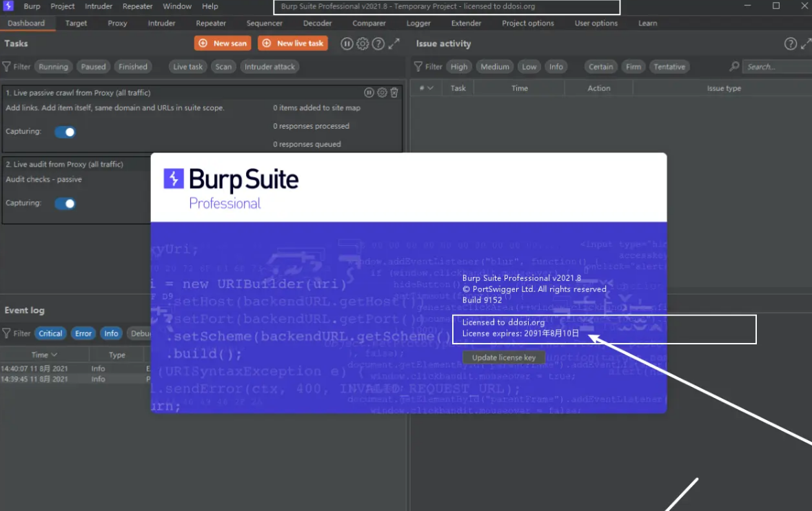Toggle the Low severity issue filter
This screenshot has width=812, height=511.
[x=529, y=67]
